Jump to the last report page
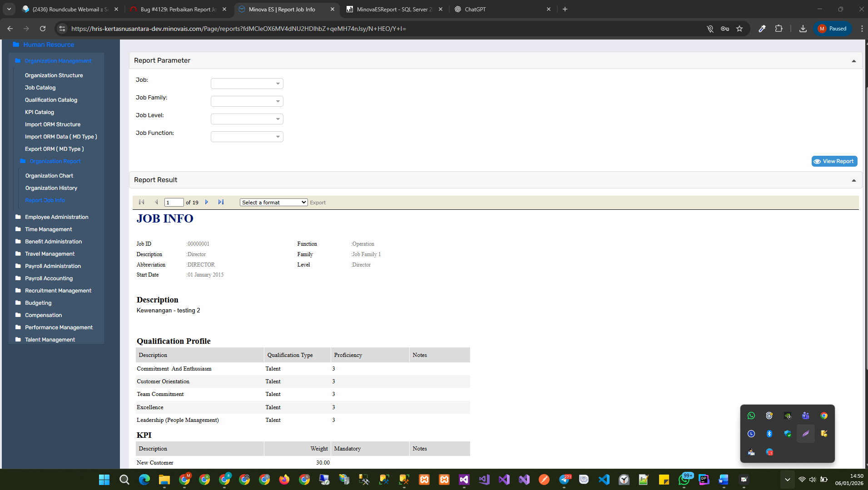The image size is (868, 490). 221,202
